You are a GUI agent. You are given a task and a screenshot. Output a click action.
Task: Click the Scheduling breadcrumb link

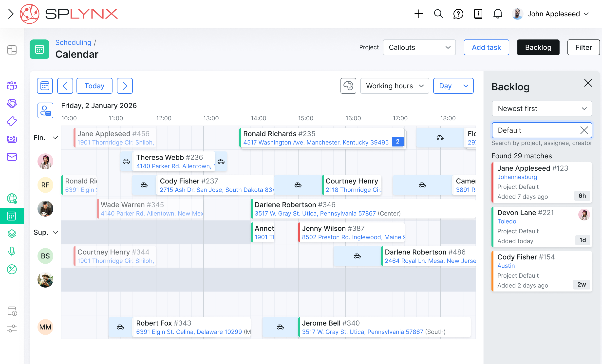point(73,42)
